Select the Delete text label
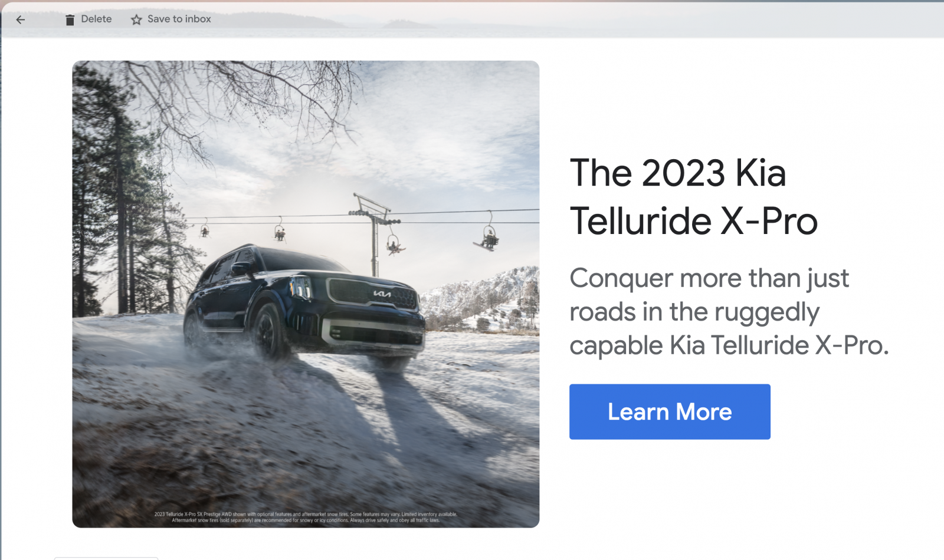The height and width of the screenshot is (560, 944). (x=96, y=19)
